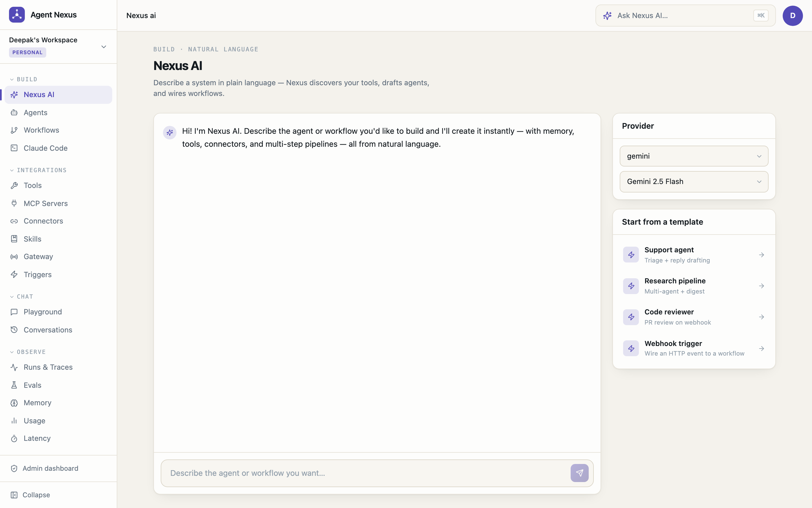Click the Nexus AI avatar icon beside greeting
Image resolution: width=812 pixels, height=508 pixels.
pos(170,133)
